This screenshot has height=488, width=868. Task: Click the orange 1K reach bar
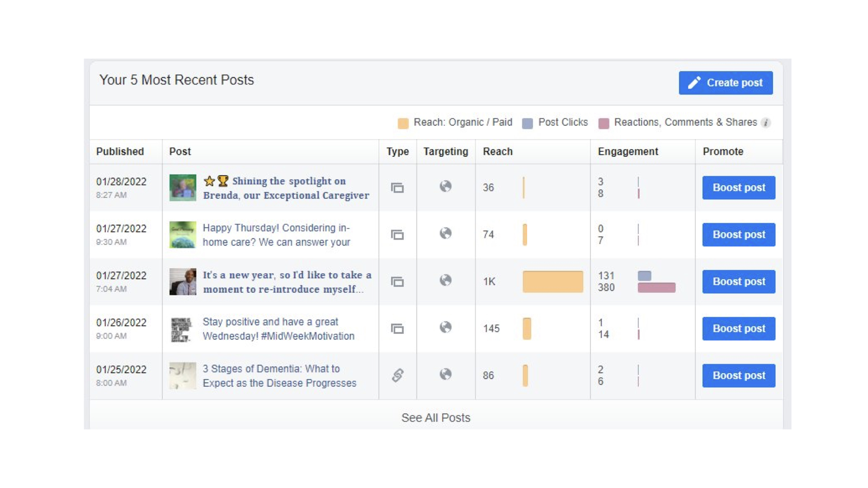point(552,282)
